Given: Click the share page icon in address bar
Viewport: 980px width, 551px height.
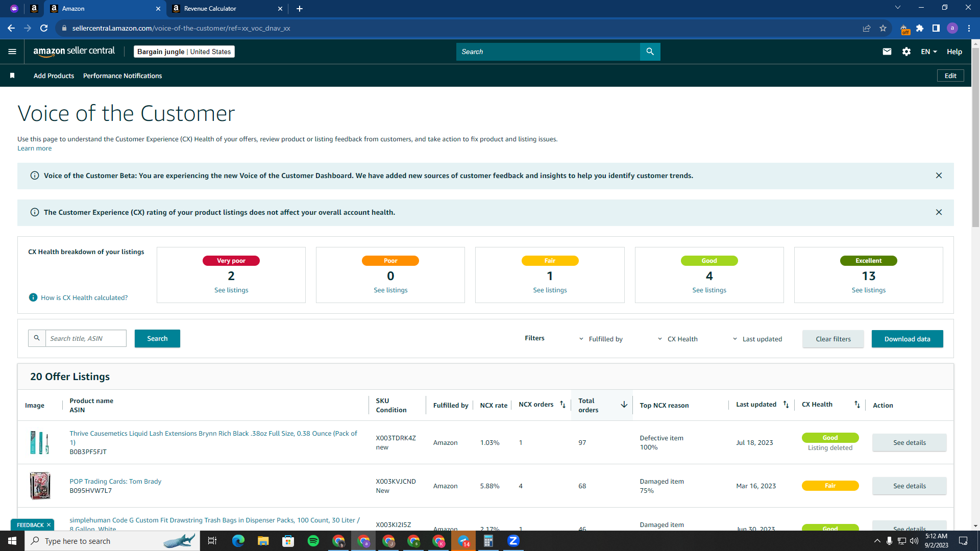Looking at the screenshot, I should tap(867, 28).
